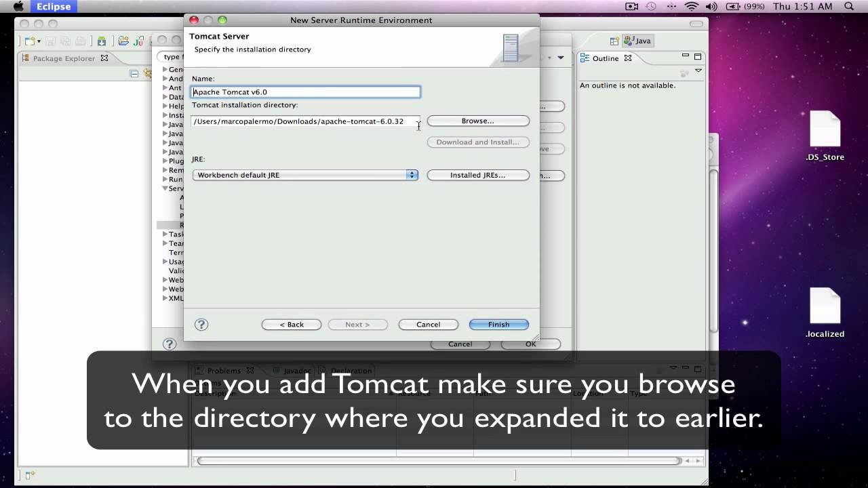This screenshot has width=868, height=488.
Task: Minimize the Outline view
Action: [686, 56]
